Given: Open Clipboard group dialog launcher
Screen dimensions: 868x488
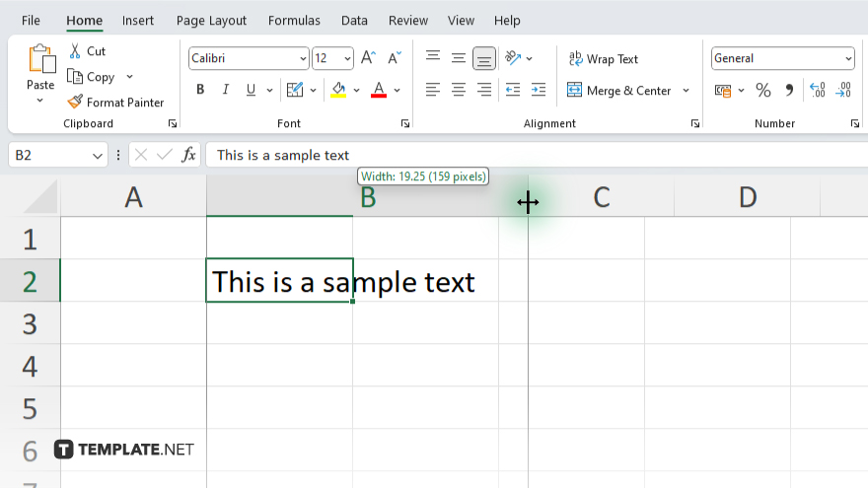Looking at the screenshot, I should tap(173, 123).
